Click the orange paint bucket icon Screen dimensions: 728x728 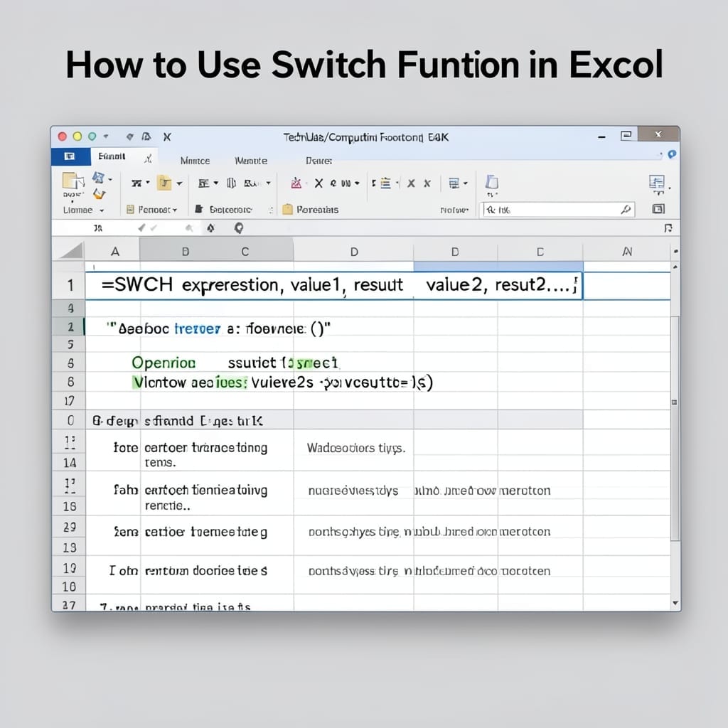coord(98,193)
